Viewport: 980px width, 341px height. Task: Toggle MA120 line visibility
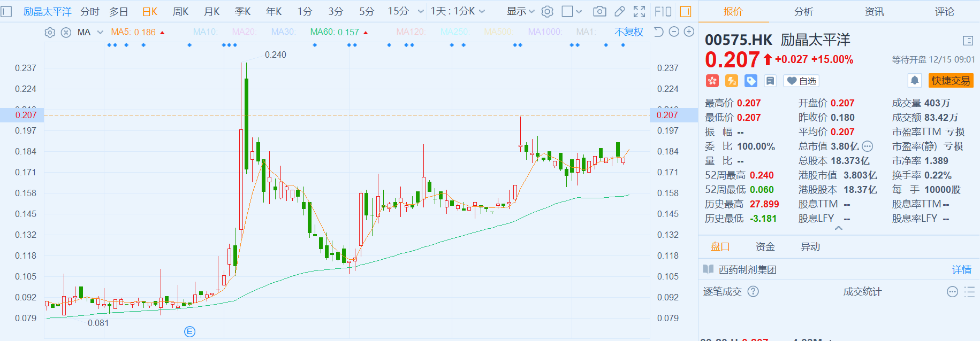(411, 32)
